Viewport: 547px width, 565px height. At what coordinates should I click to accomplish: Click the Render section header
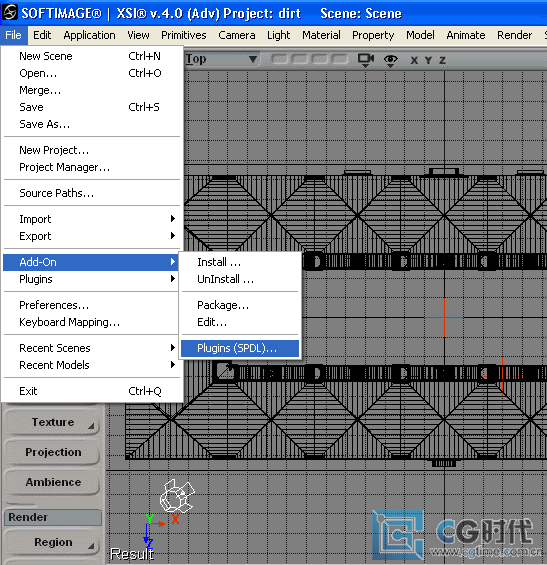point(53,517)
